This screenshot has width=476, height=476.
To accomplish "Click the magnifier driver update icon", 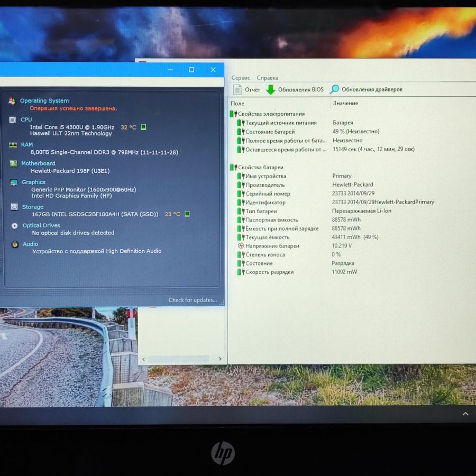I will 335,89.
